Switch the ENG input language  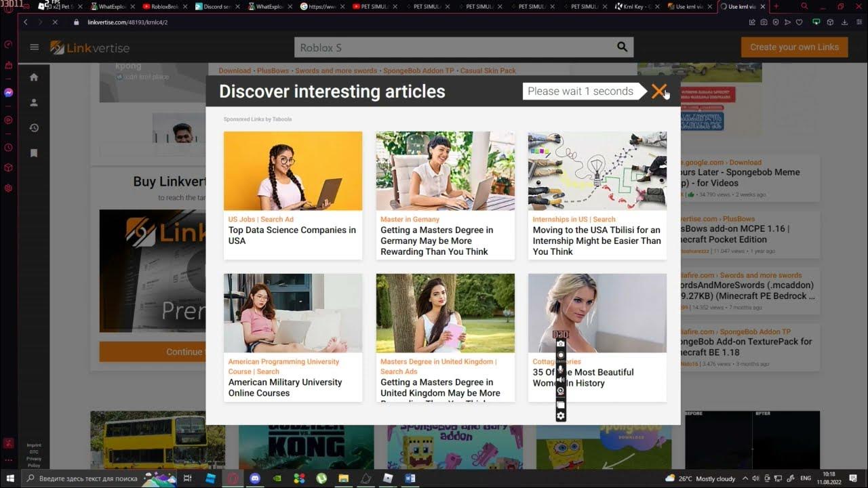tap(806, 479)
